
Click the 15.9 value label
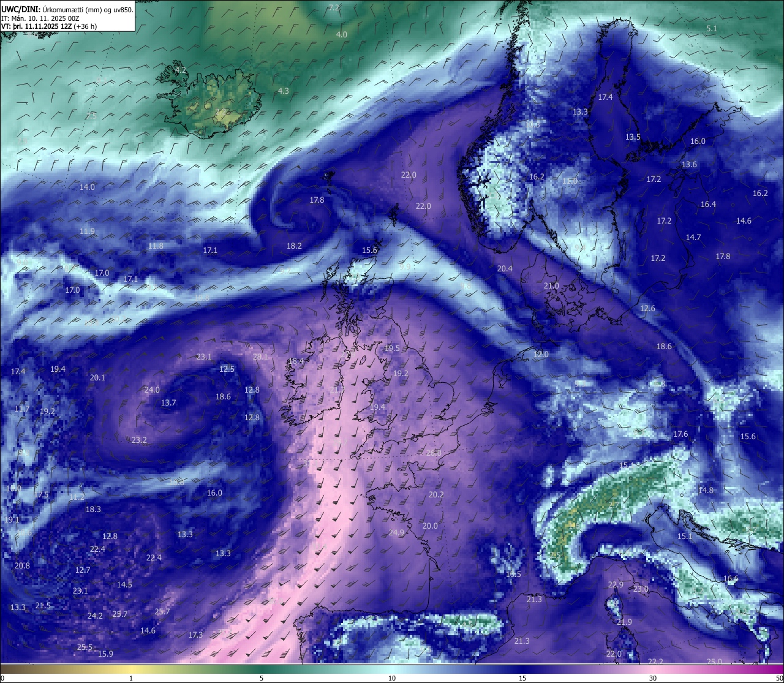tap(105, 654)
